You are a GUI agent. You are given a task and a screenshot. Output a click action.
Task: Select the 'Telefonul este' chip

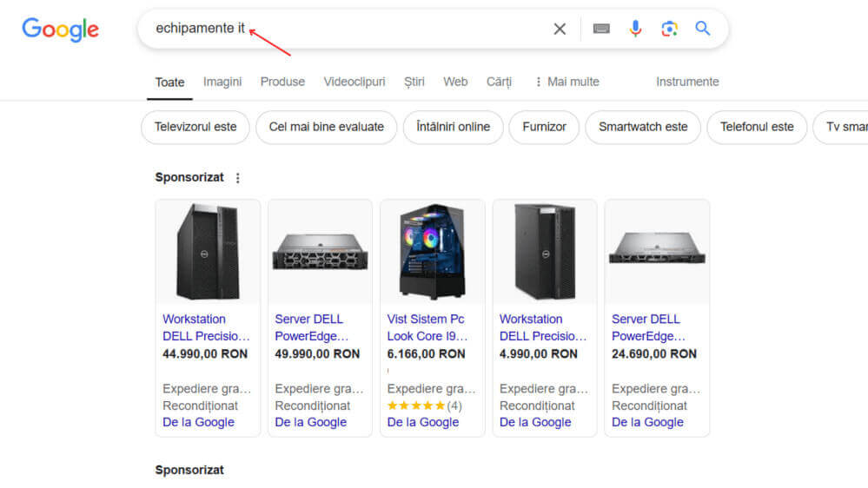tap(757, 128)
